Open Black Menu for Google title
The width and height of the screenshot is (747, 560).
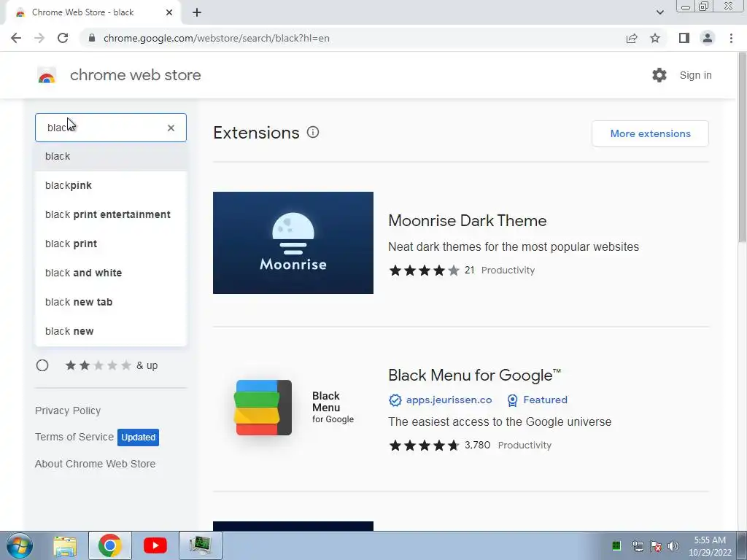[x=474, y=376]
